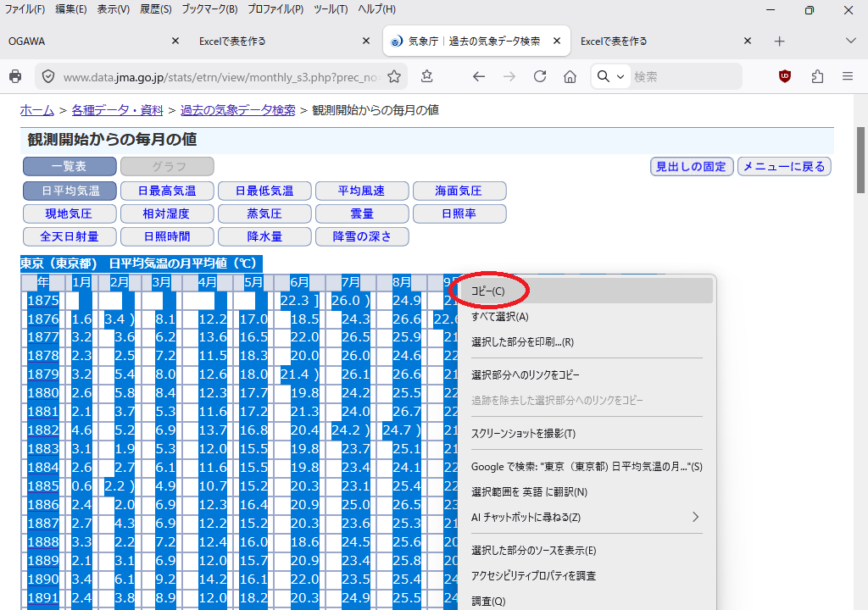Open uBlock Origin extension icon
The height and width of the screenshot is (610, 868).
click(785, 76)
